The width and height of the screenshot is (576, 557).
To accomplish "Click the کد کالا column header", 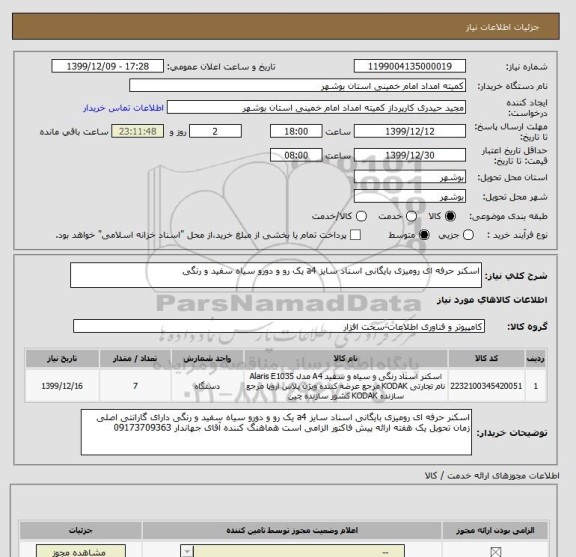I will 486,358.
